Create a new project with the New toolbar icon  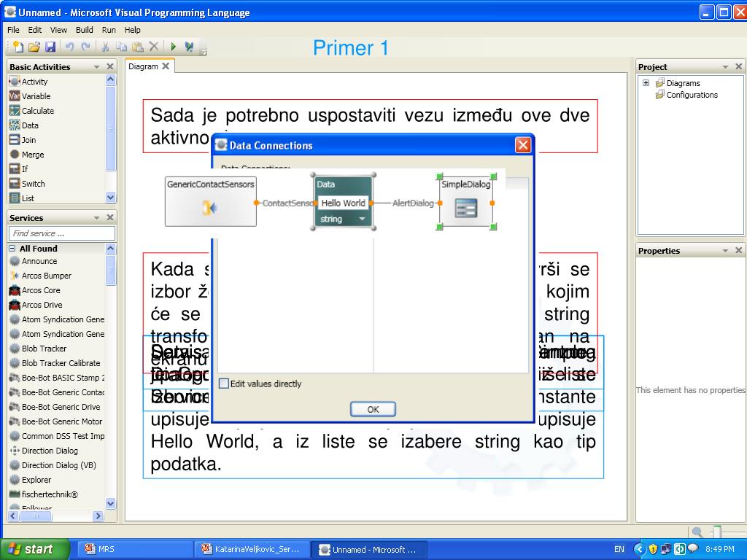(x=18, y=47)
